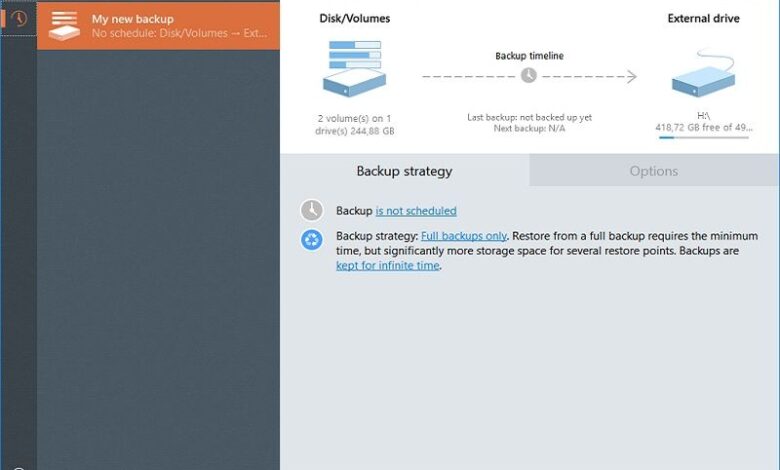This screenshot has height=470, width=780.
Task: Click the External drive destination icon
Action: 703,73
